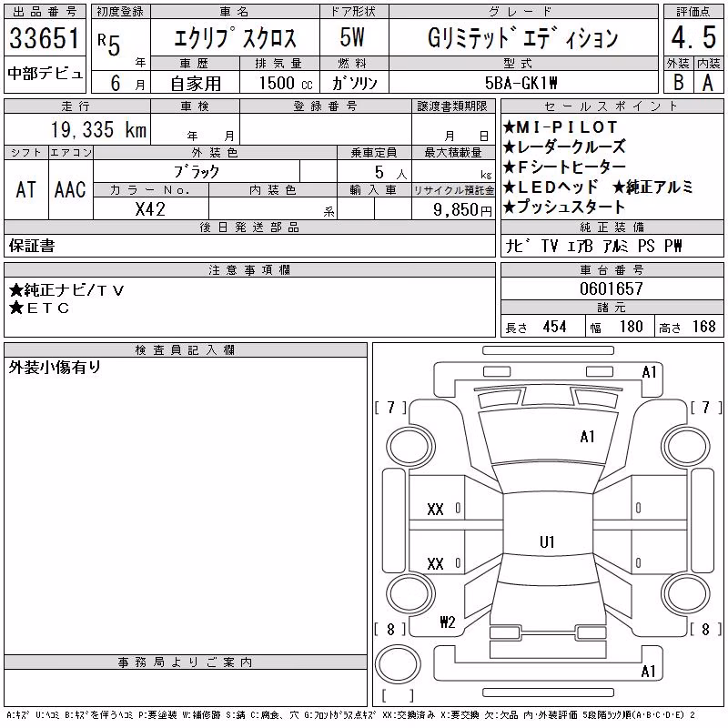This screenshot has width=728, height=728.
Task: Click the 保証書 entry under later-shipped parts
Action: coord(32,246)
